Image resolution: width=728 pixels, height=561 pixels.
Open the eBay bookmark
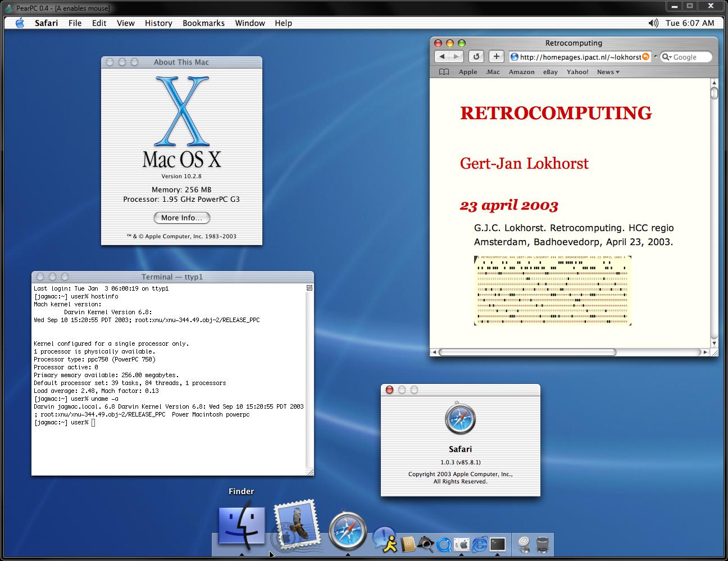point(550,72)
